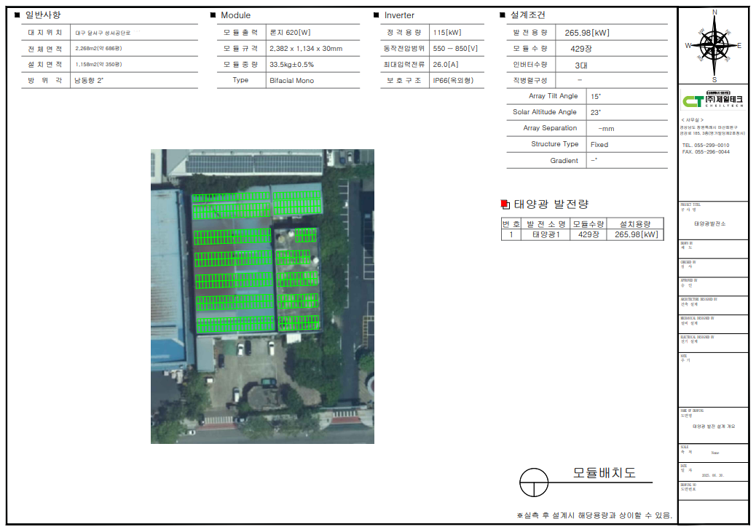Click the voltage range '550 ~ 850[V]'
This screenshot has height=532, width=756.
point(455,49)
